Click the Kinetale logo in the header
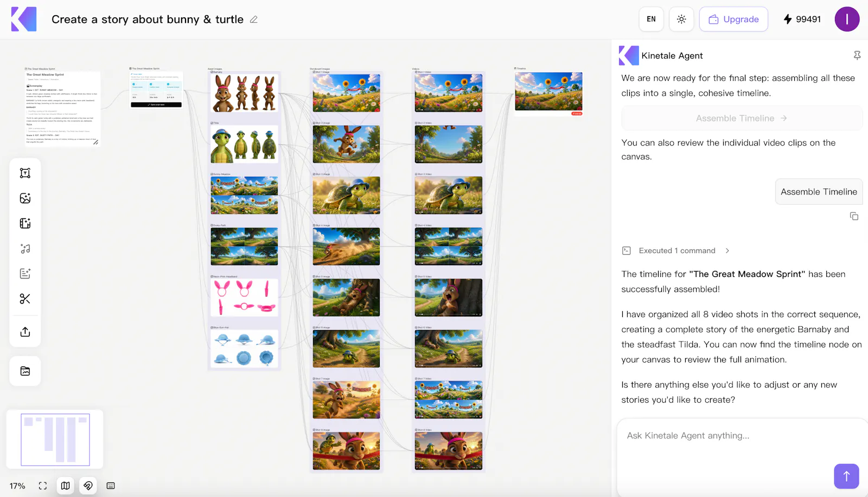The height and width of the screenshot is (497, 868). pos(24,20)
